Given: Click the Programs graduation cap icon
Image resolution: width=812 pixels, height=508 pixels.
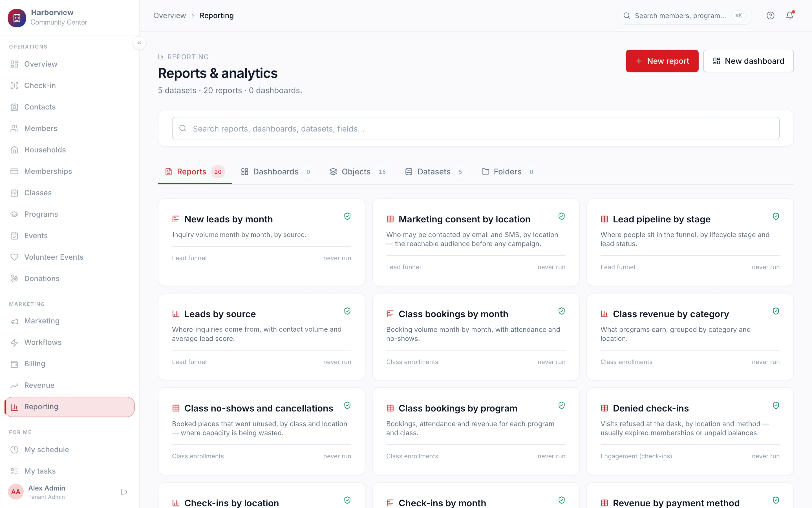Looking at the screenshot, I should click(14, 214).
